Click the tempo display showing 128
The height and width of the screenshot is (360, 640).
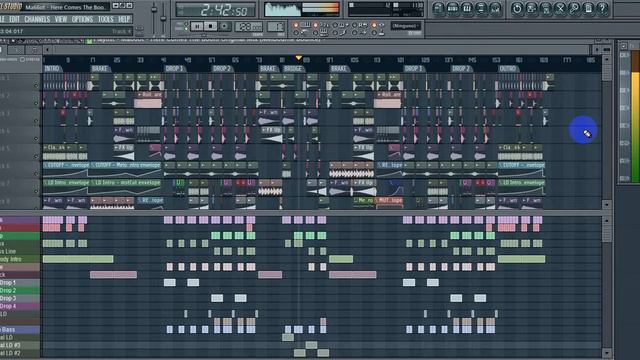point(249,27)
